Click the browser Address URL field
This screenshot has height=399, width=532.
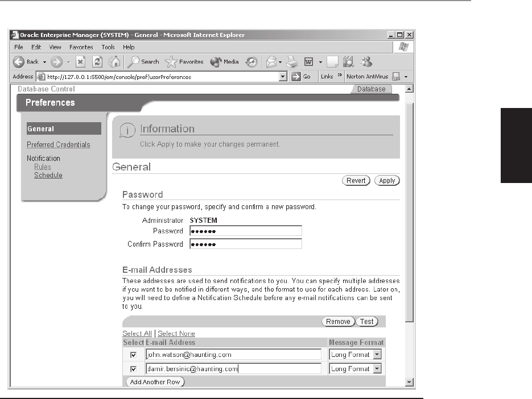[x=163, y=77]
